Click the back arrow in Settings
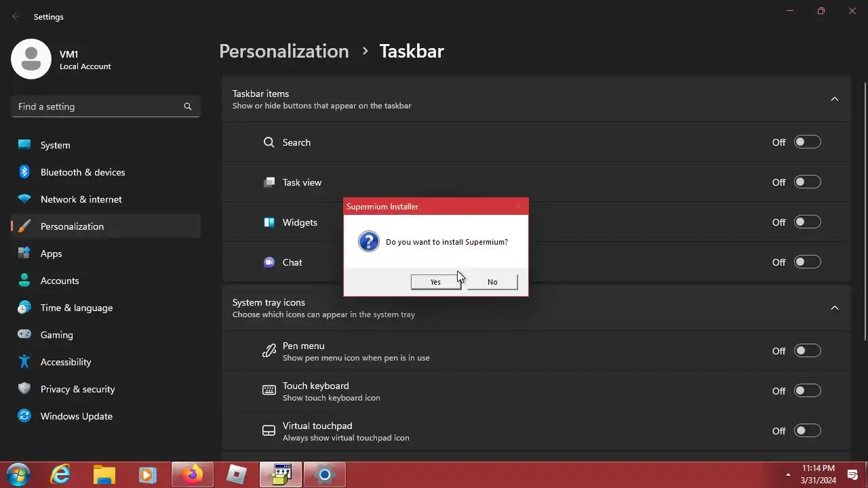The height and width of the screenshot is (488, 868). coord(16,17)
